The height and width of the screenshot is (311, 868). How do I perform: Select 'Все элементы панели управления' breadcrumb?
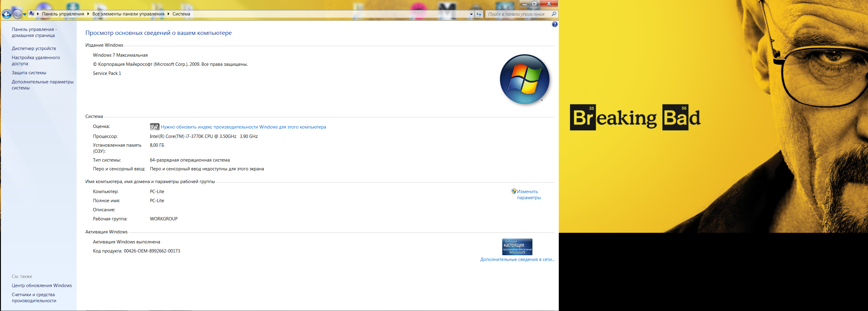pyautogui.click(x=128, y=14)
